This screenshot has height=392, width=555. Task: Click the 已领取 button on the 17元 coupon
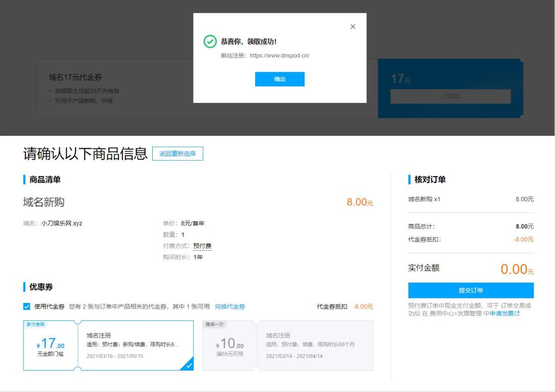(450, 97)
